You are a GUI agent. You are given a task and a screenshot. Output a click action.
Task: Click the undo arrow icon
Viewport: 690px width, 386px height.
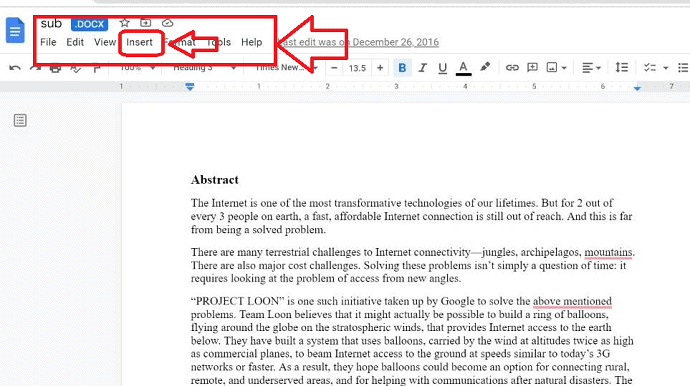click(15, 68)
